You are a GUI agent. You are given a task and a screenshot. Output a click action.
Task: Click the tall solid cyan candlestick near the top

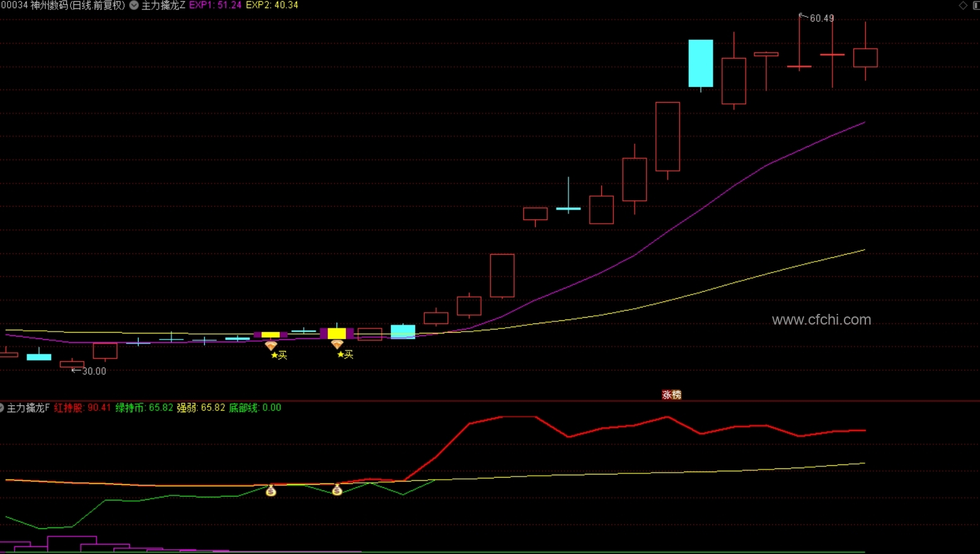pyautogui.click(x=701, y=63)
